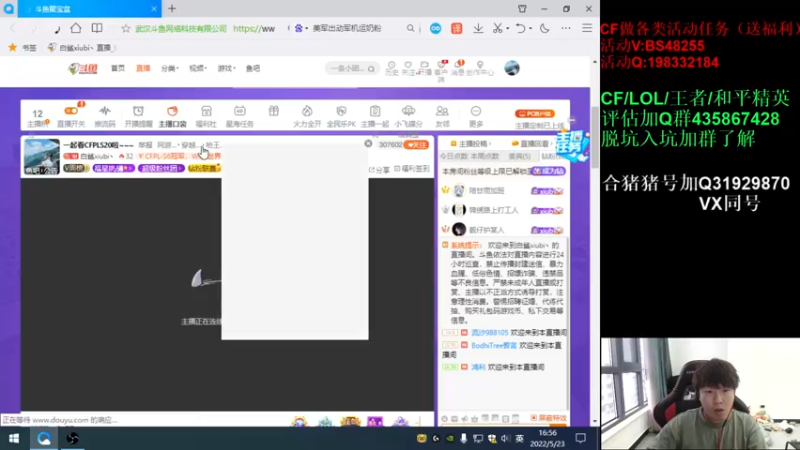Screen dimensions: 800x450
Task: Open the search engine selector paw dropdown
Action: (x=301, y=29)
